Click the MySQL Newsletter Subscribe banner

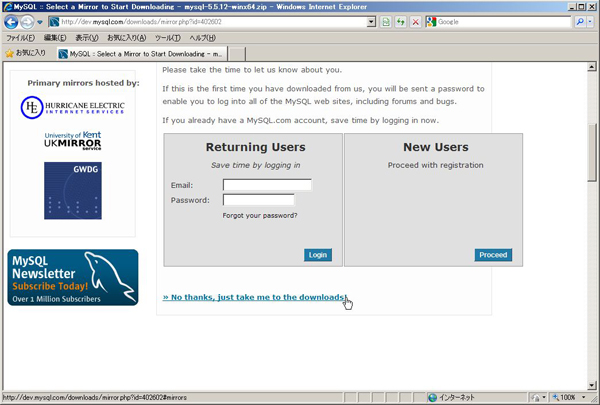[x=73, y=278]
